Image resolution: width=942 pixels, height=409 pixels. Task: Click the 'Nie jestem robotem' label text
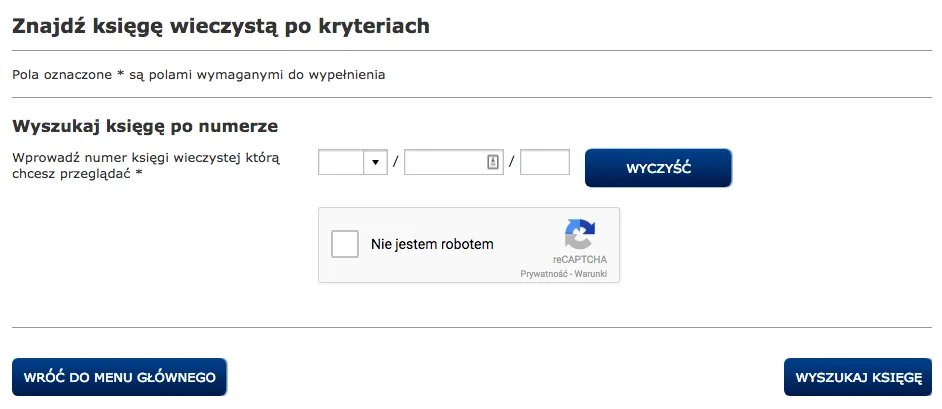pos(432,244)
